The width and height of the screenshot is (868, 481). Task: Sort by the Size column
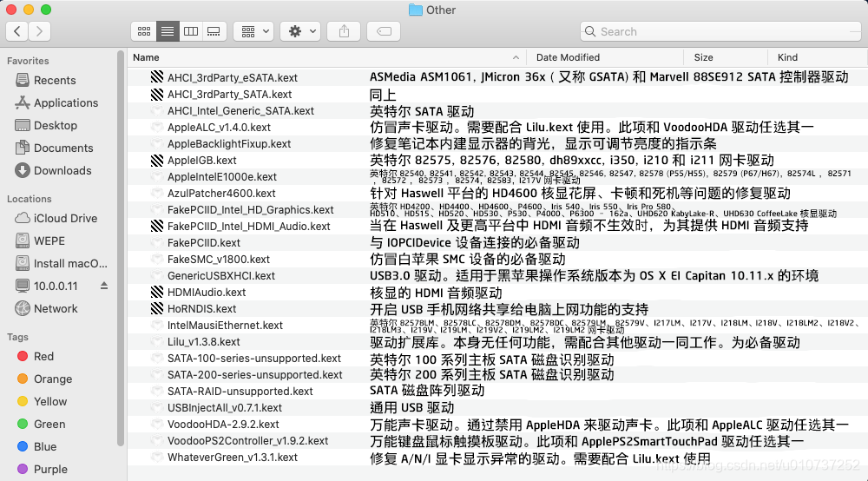(704, 57)
